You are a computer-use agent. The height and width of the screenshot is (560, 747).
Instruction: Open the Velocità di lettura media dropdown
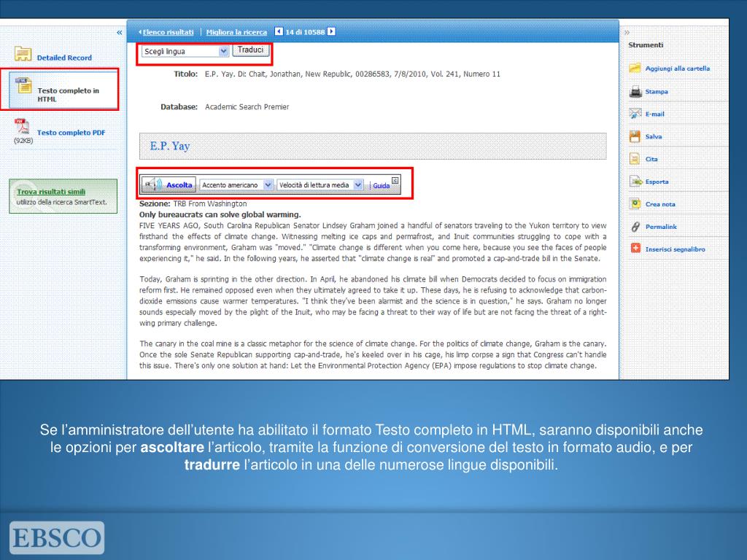pyautogui.click(x=320, y=184)
